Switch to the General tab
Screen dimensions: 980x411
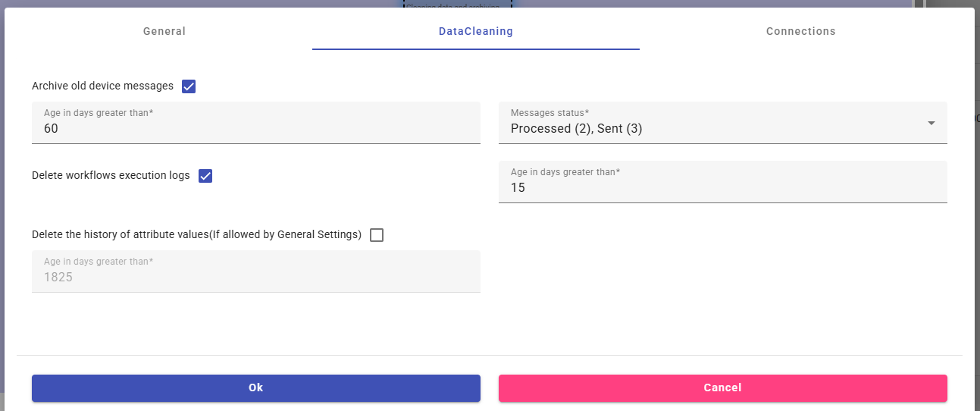pos(164,31)
